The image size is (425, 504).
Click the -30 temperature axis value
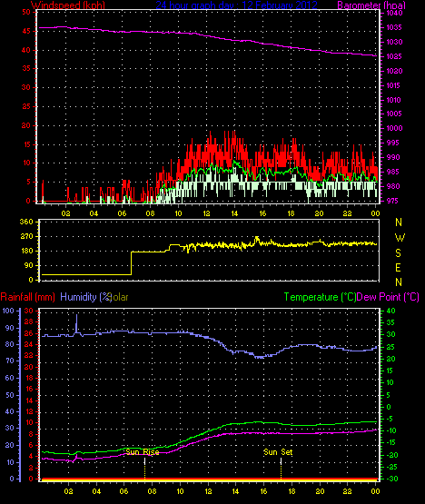[392, 479]
